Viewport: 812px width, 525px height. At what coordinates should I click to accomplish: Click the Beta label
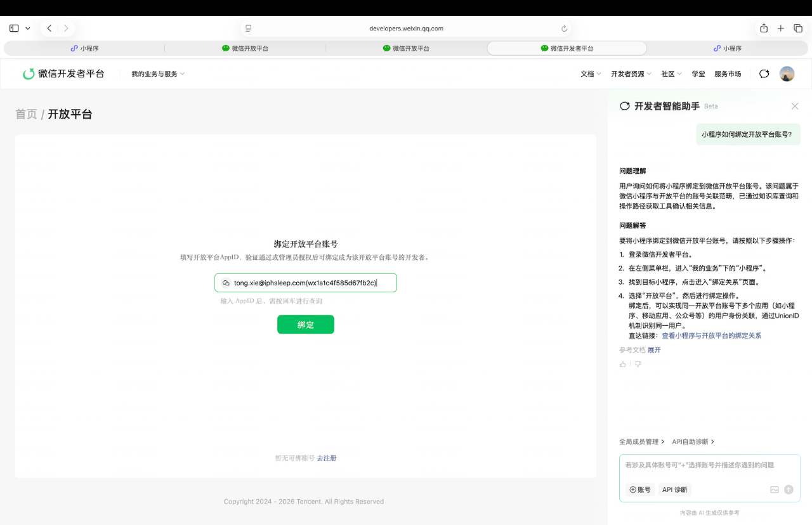tap(711, 107)
